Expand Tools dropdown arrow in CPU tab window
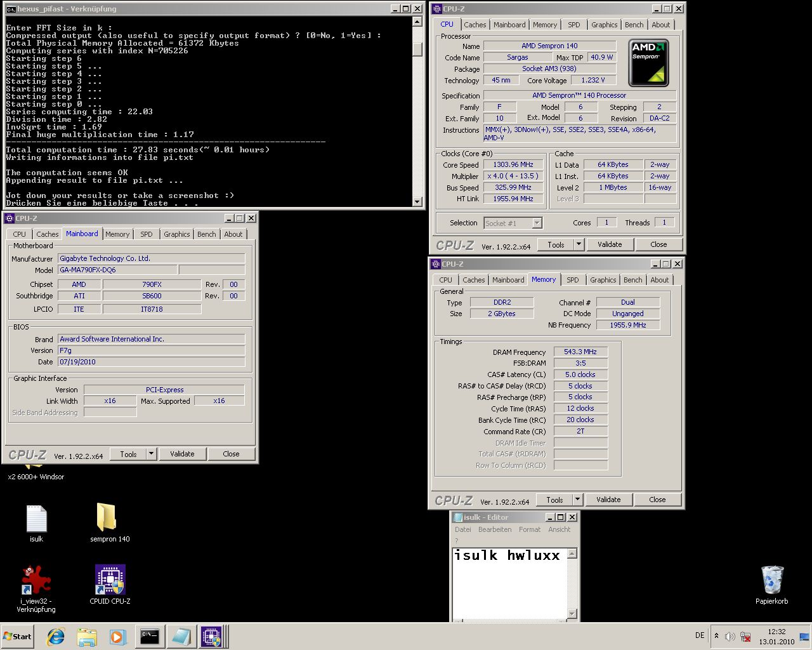The height and width of the screenshot is (650, 812). pyautogui.click(x=579, y=244)
